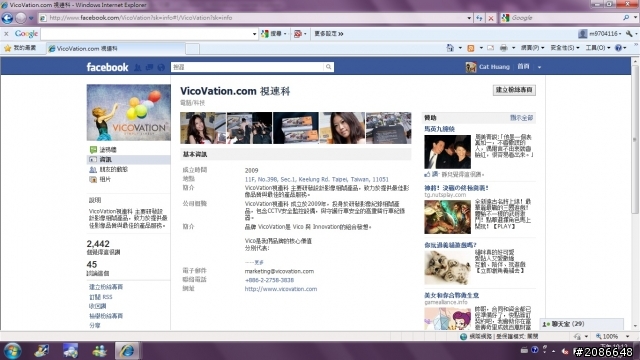The width and height of the screenshot is (640, 360).
Task: Click the Facebook notifications globe icon
Action: click(x=161, y=67)
